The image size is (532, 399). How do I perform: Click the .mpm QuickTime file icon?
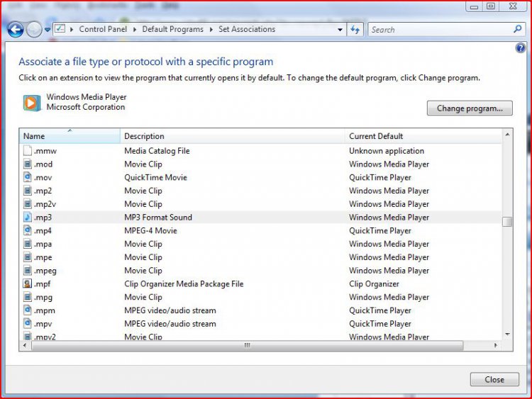[x=28, y=310]
